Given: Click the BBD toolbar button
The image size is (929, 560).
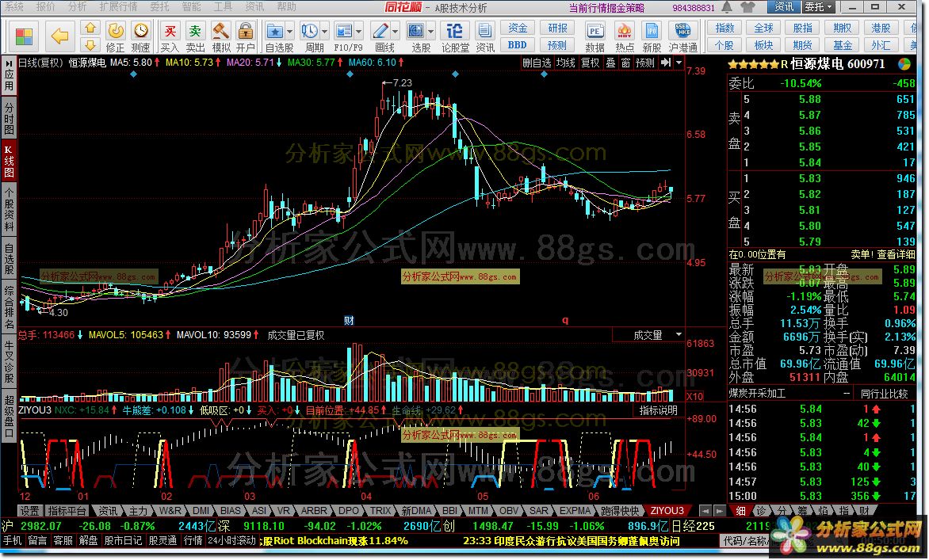Looking at the screenshot, I should [518, 45].
